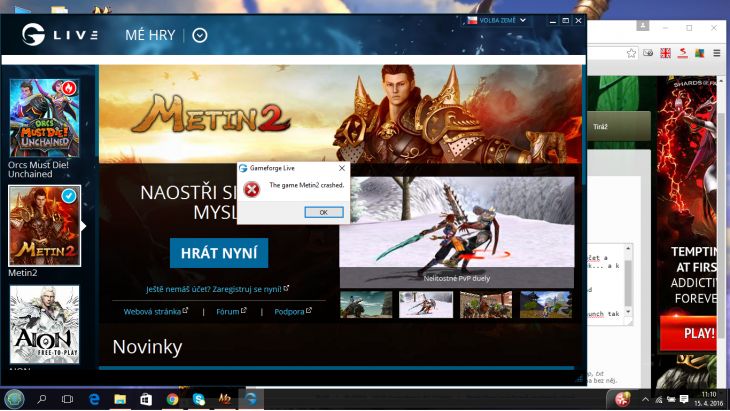Select the fourth screenshot thumbnail
This screenshot has height=411, width=730.
click(546, 304)
